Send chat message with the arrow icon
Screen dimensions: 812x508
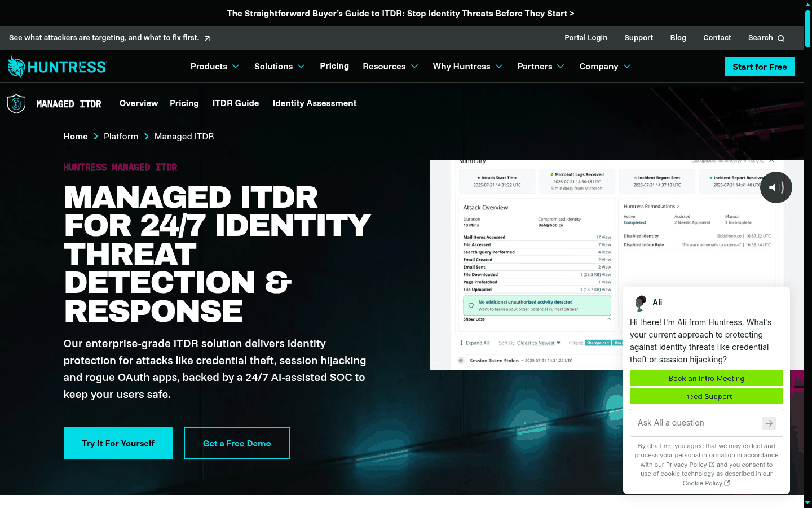[769, 423]
